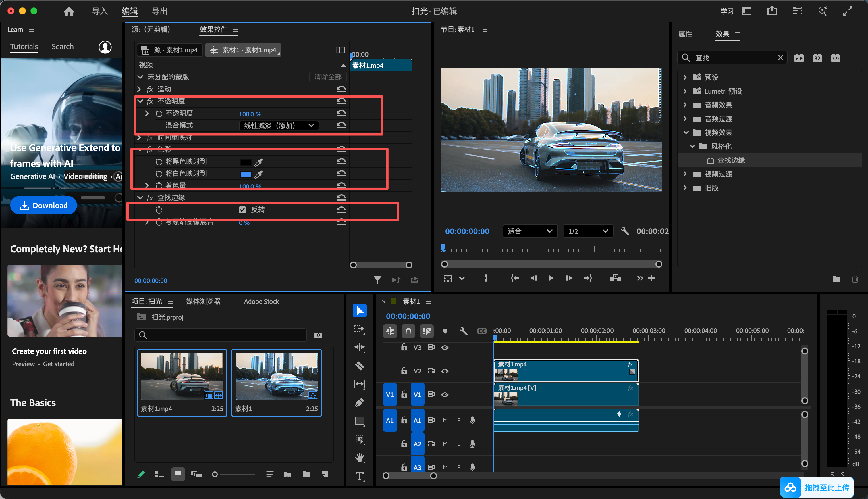
Task: Switch to the 媒体浏览器 tab
Action: click(x=203, y=302)
